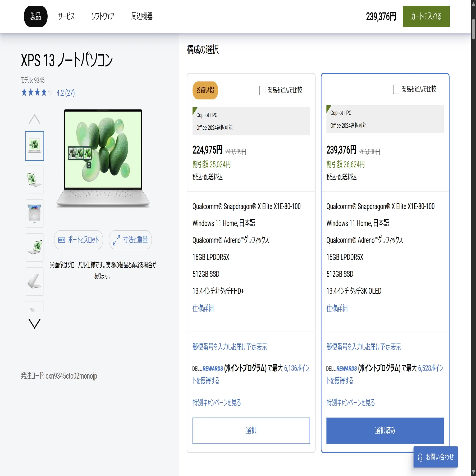Screen dimensions: 476x476
Task: Click the ports and slots icon
Action: tap(62, 240)
